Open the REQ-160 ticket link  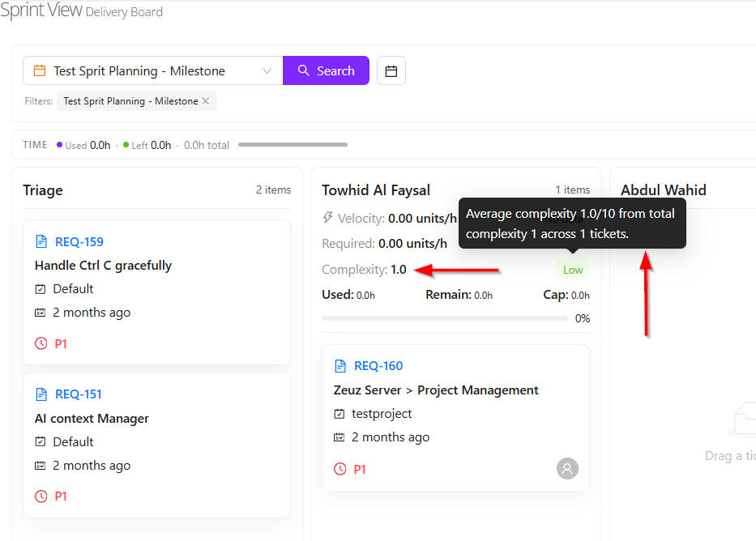(378, 366)
